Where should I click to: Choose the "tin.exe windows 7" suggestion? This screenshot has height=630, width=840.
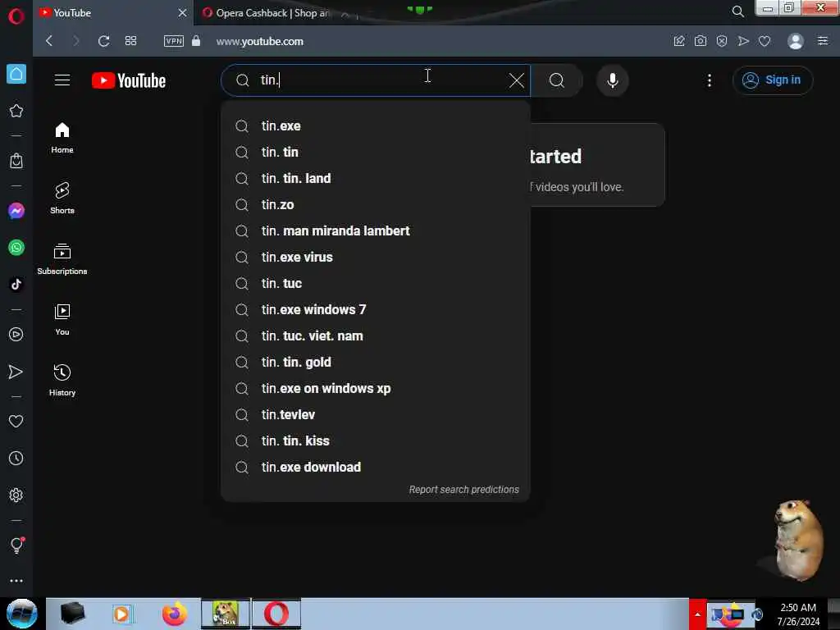pyautogui.click(x=376, y=309)
